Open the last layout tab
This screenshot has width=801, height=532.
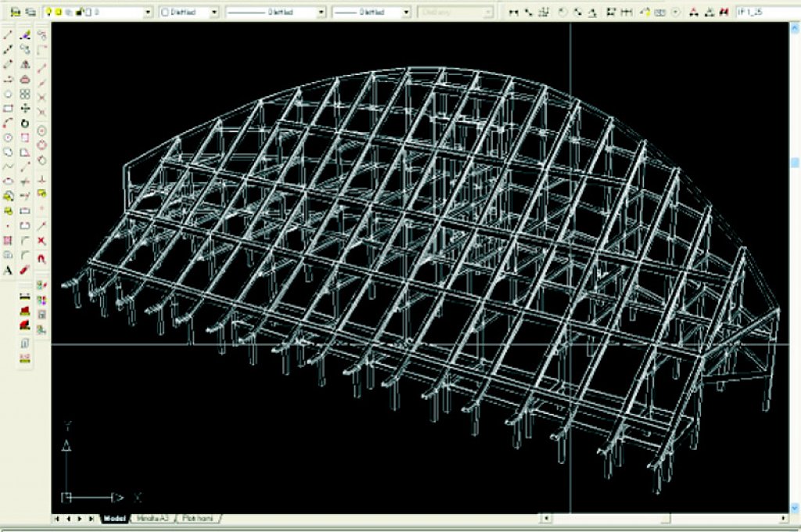click(x=199, y=518)
